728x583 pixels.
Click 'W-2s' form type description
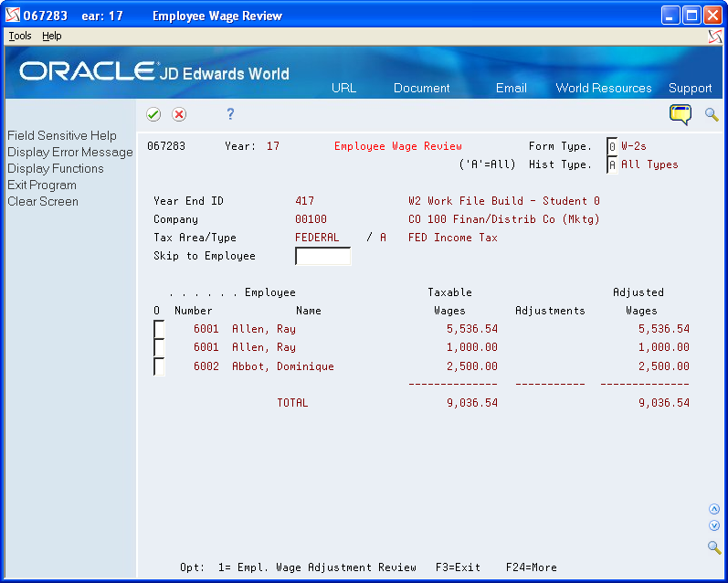pos(634,146)
